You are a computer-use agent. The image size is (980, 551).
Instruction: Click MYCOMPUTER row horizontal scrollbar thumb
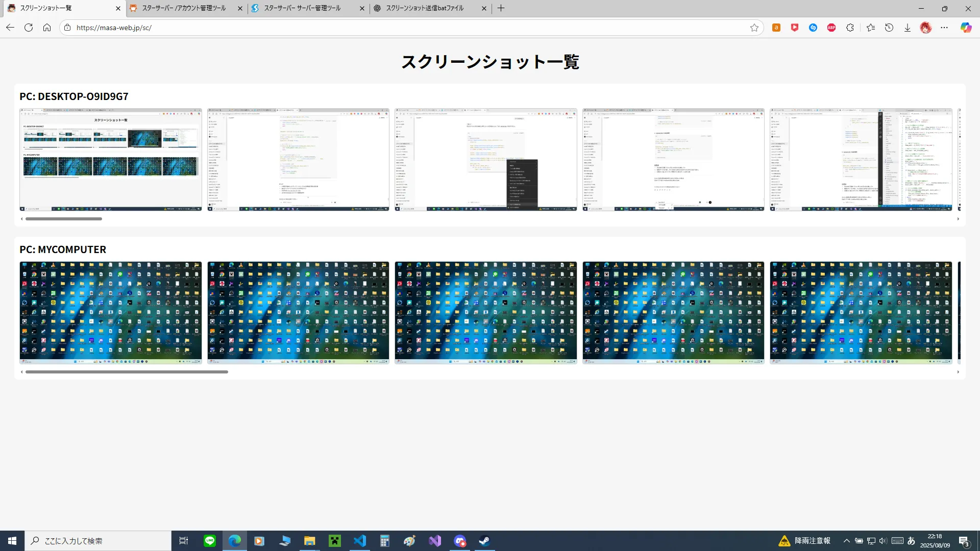(x=127, y=372)
